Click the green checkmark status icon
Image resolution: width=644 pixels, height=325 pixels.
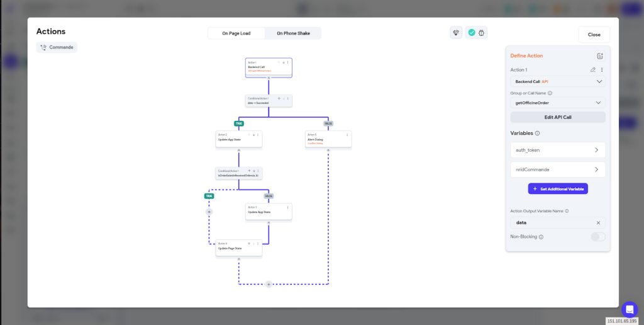click(x=472, y=33)
